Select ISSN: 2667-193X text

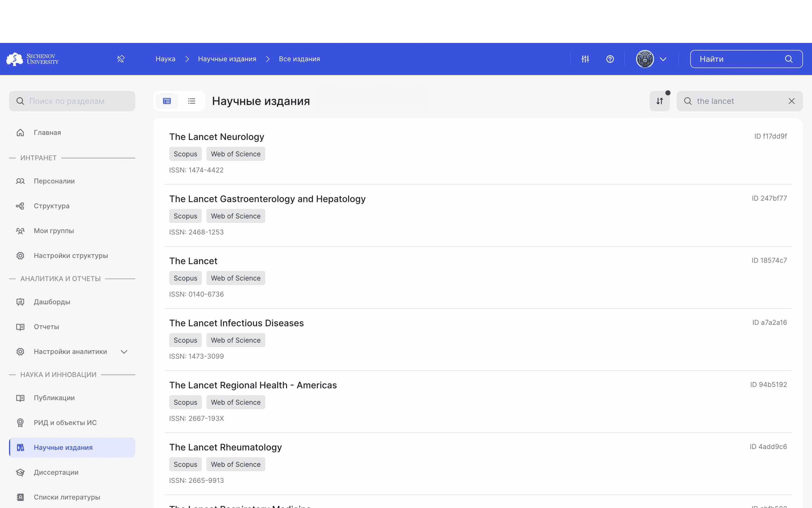[196, 419]
